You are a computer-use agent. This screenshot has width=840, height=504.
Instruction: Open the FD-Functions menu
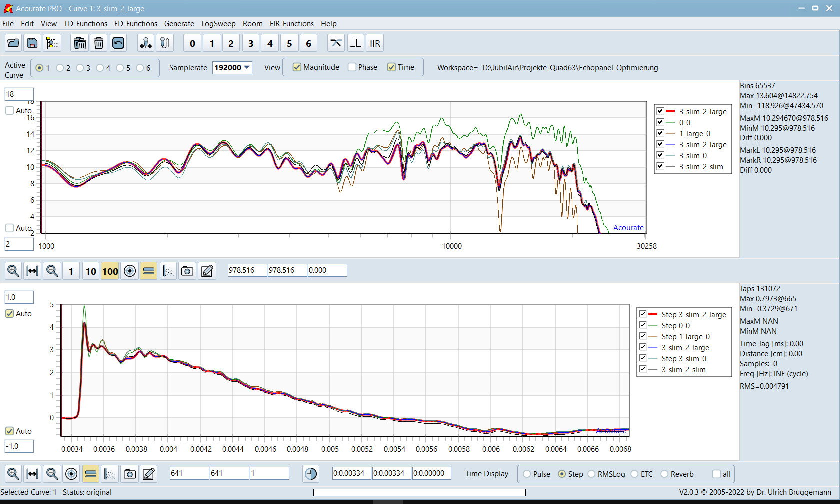point(136,23)
